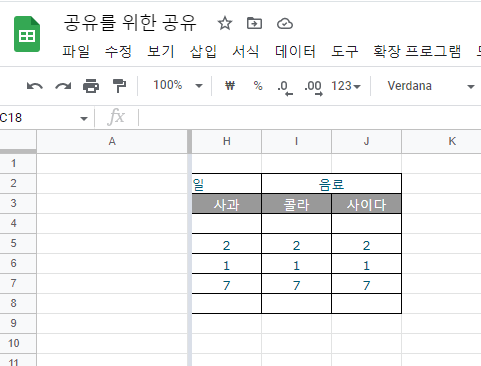Screen dimensions: 481x366
Task: Click the value 7 under 사과
Action: click(x=227, y=284)
